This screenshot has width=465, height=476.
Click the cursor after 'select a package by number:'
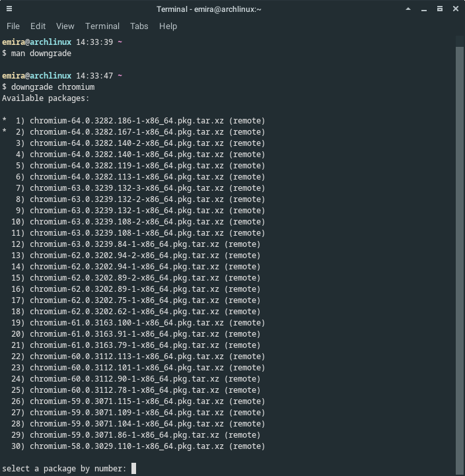pyautogui.click(x=133, y=469)
